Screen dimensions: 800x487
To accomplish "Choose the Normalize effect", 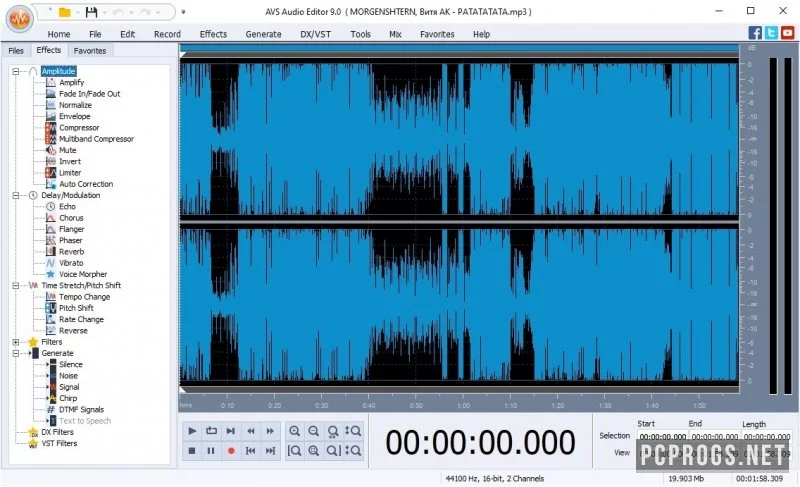I will tap(75, 105).
